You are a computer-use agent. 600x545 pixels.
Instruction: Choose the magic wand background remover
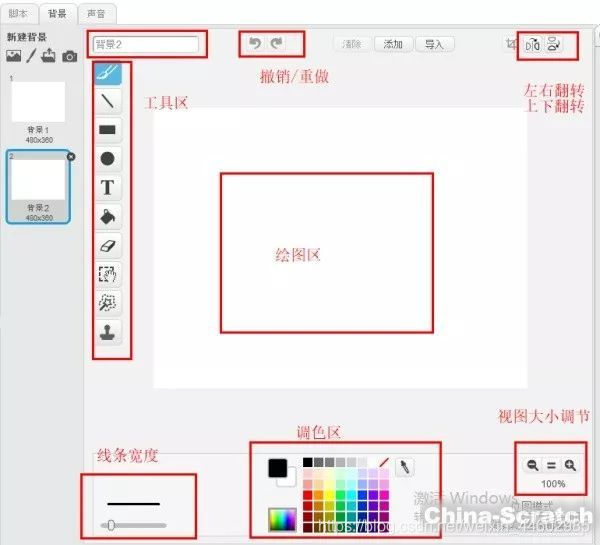(108, 303)
